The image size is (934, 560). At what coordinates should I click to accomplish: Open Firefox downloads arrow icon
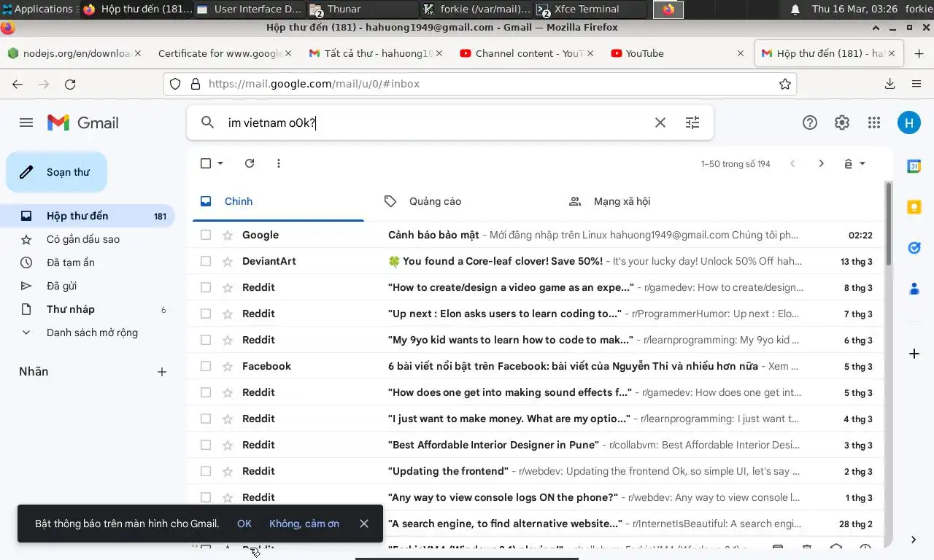890,84
